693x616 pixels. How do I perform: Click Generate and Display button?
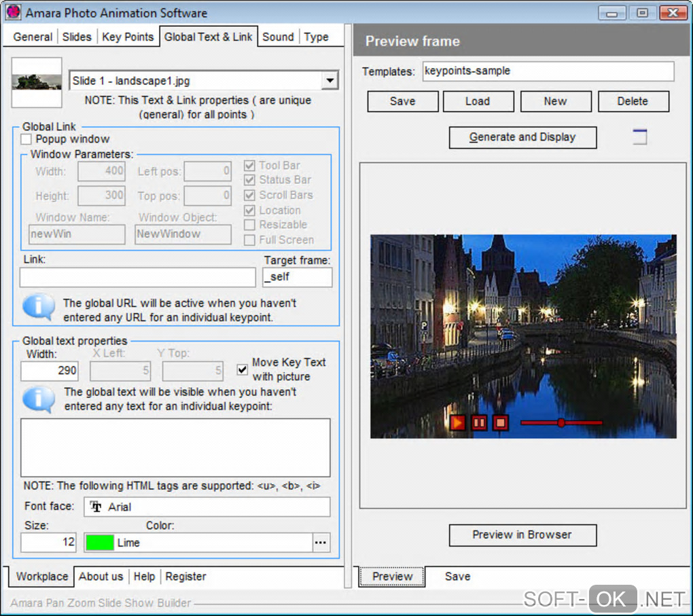522,137
